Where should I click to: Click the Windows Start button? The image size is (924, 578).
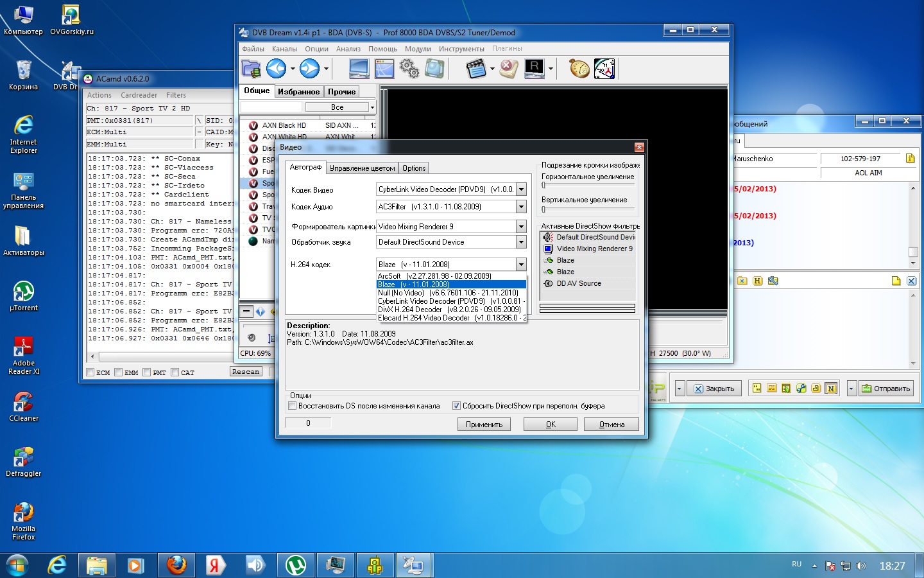17,565
